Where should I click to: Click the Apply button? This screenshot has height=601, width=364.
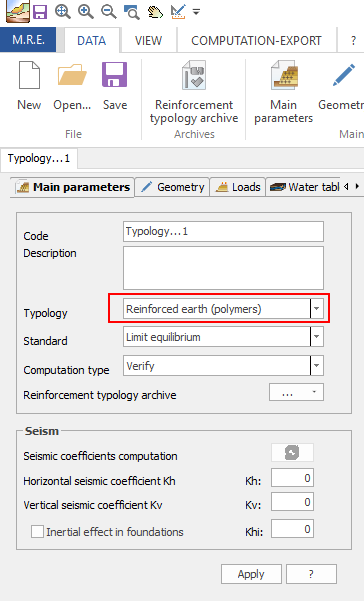point(251,574)
